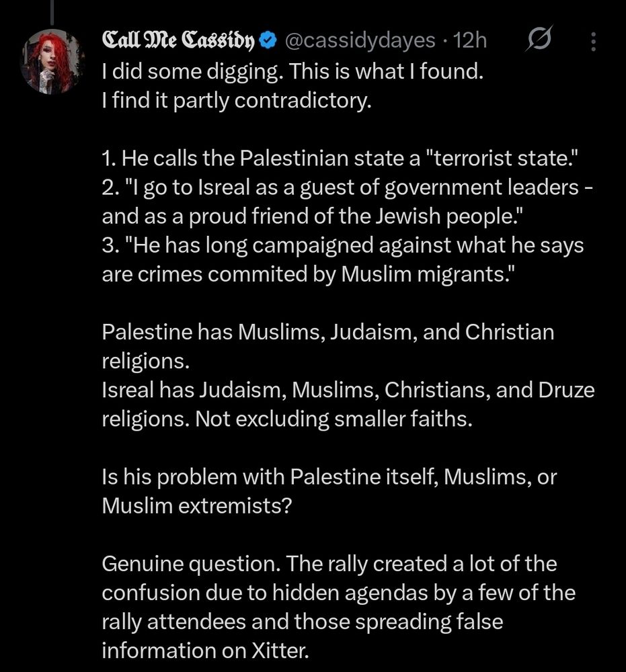
Task: Visit the Call Me Cassidy display name
Action: pyautogui.click(x=178, y=41)
